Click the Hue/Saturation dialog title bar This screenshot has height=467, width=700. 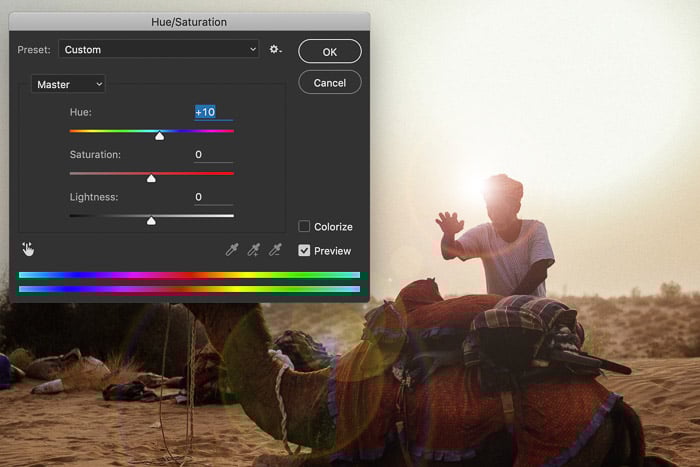[x=189, y=22]
